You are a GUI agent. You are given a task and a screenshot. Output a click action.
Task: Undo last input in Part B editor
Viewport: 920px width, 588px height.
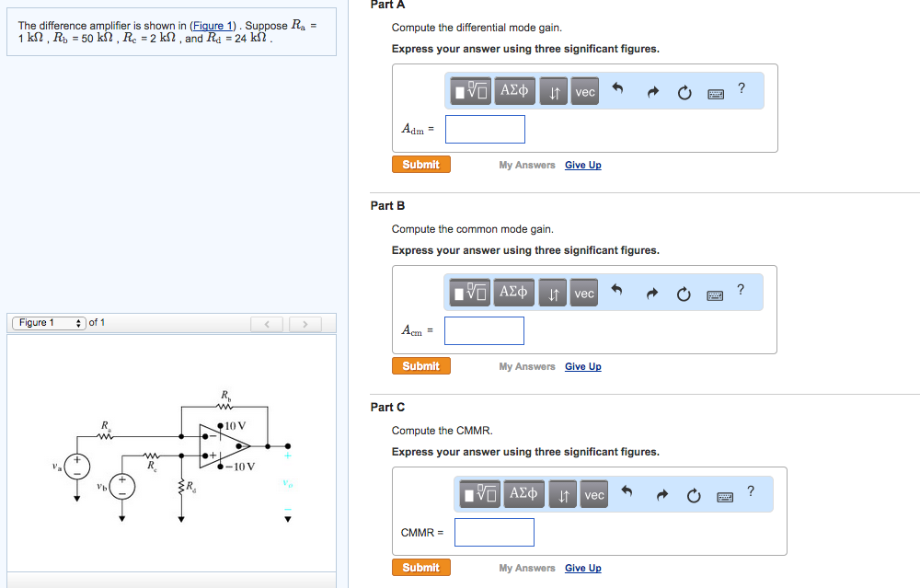pos(616,290)
